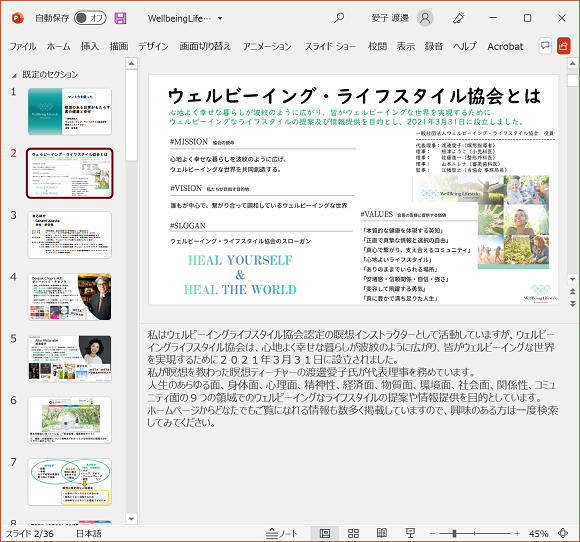
Task: Switch to the アニメーション tab
Action: click(267, 46)
